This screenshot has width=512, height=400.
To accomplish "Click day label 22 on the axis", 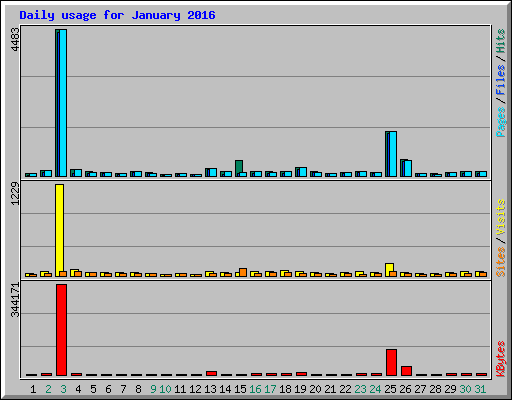I will click(x=345, y=389).
